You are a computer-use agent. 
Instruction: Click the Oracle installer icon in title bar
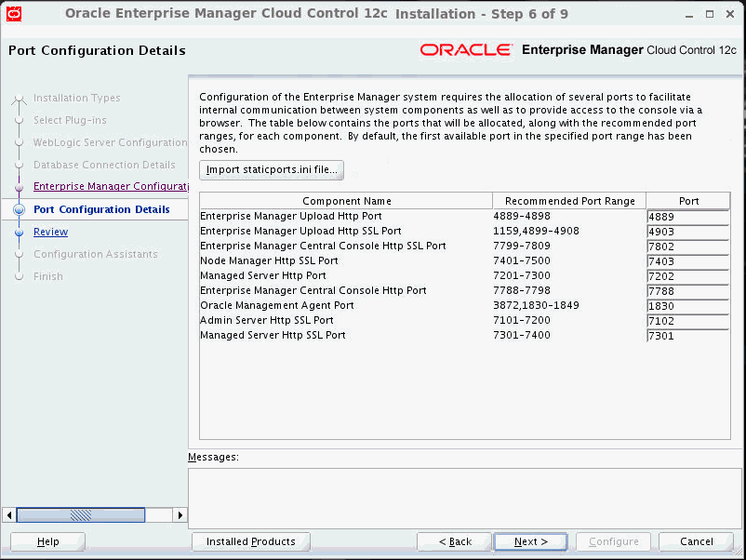click(14, 14)
